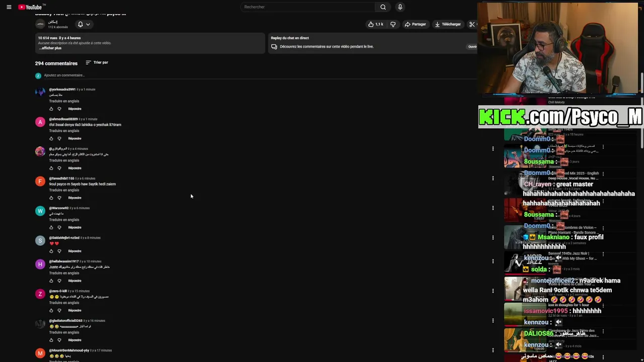Dislike the comment by @faresdhibi1155
The width and height of the screenshot is (644, 362).
tap(59, 198)
